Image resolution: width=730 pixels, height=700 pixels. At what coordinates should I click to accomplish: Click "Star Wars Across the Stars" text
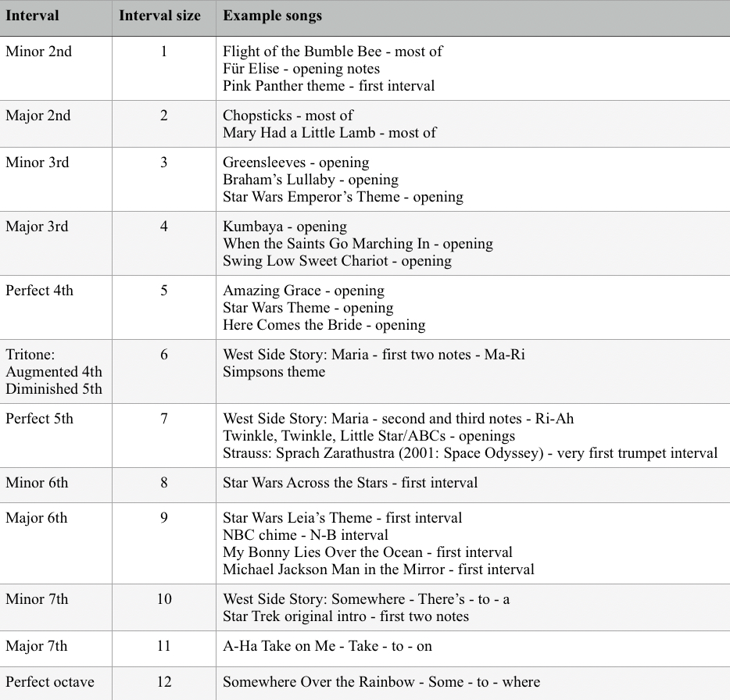pos(305,483)
